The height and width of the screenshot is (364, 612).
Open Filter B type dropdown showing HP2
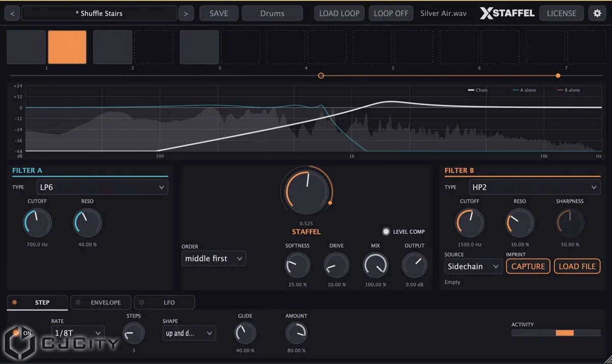pyautogui.click(x=534, y=187)
